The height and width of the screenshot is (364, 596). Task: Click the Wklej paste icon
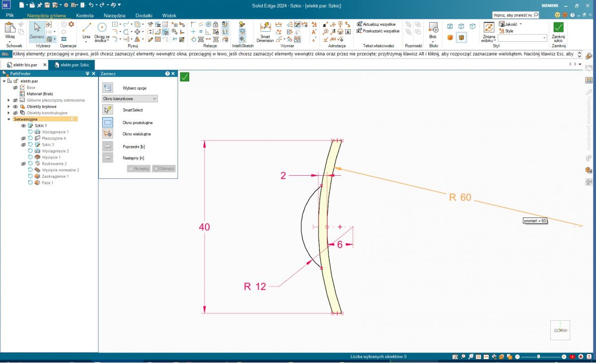click(10, 27)
